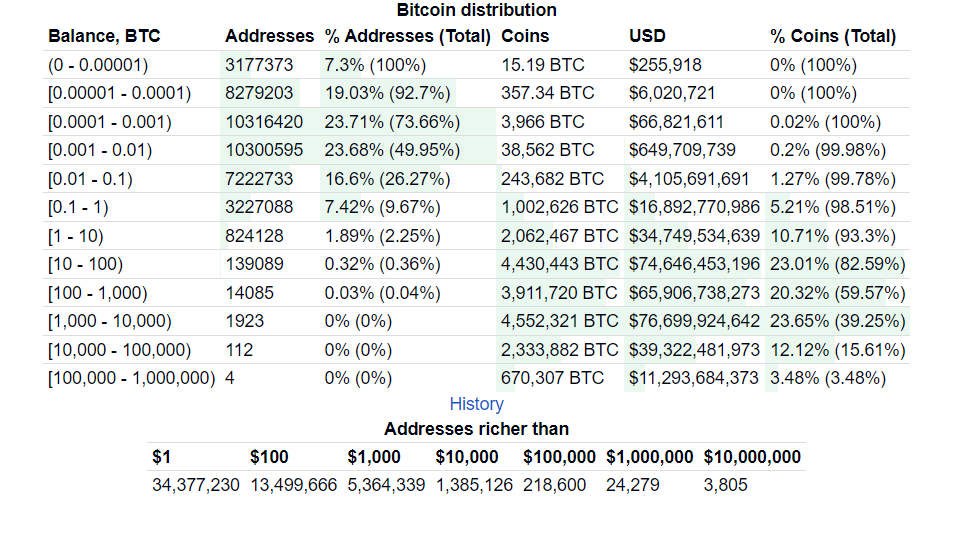This screenshot has height=541, width=953.
Task: Select the '% Coins (Total)' column header
Action: (832, 36)
